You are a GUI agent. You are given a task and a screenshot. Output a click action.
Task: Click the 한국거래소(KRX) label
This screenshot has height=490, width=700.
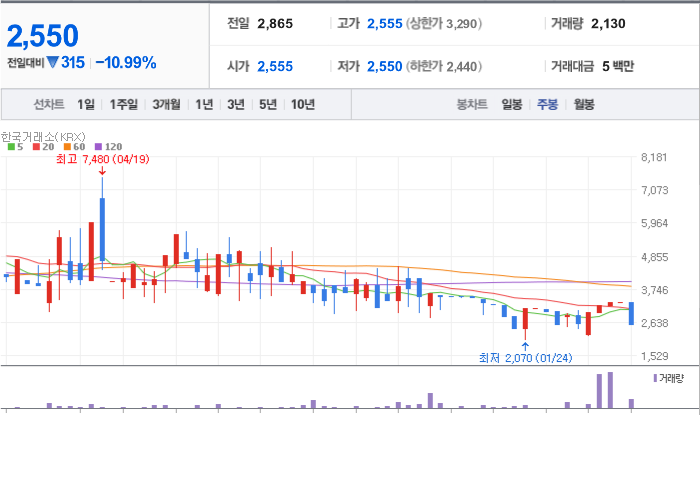pyautogui.click(x=43, y=137)
